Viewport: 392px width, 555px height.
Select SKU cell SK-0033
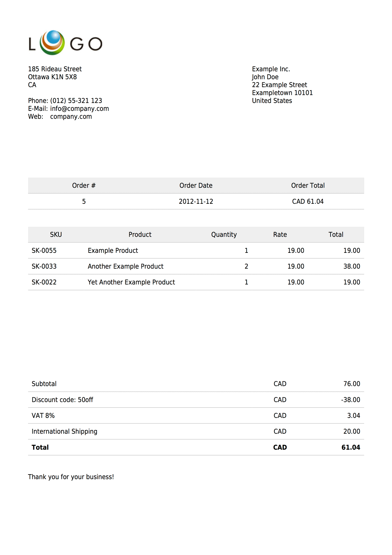click(x=44, y=266)
